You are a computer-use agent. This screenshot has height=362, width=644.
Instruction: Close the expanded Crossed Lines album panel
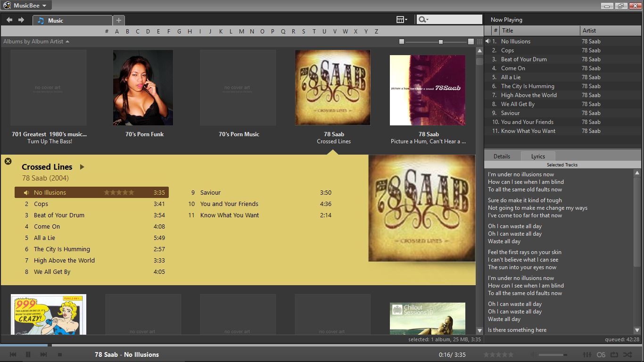[x=8, y=161]
